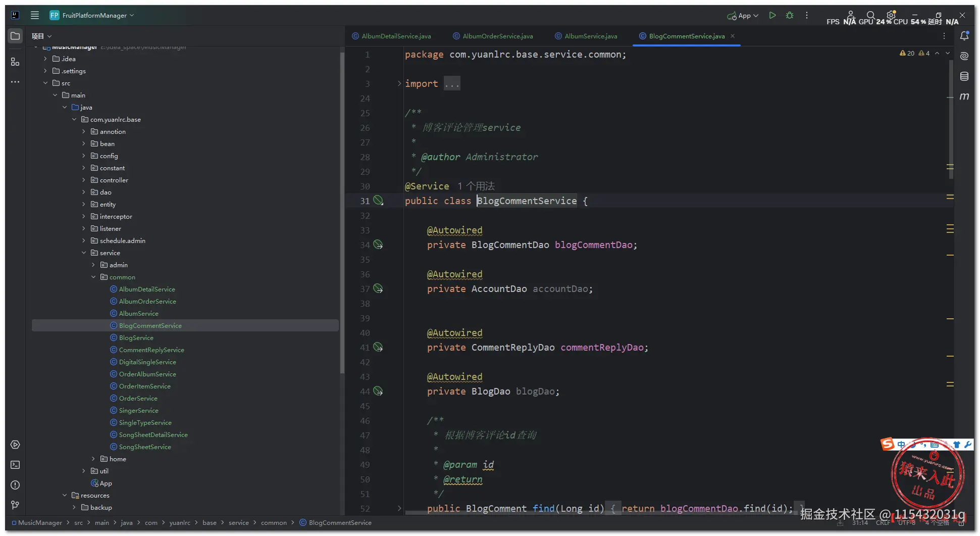Screen dimensions: 980x536
Task: Expand the .idea folder
Action: pos(45,59)
